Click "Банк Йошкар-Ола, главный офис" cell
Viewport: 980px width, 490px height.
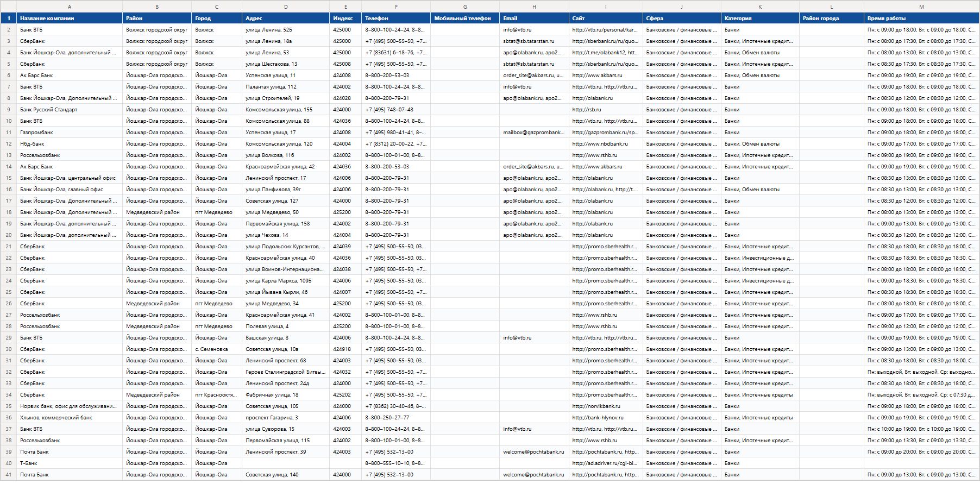[70, 190]
